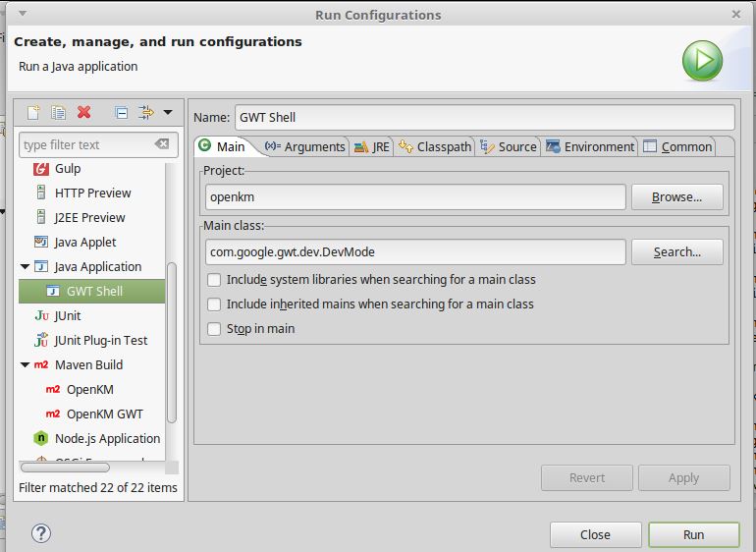Image resolution: width=756 pixels, height=552 pixels.
Task: Open the filter dropdown arrow in toolbar
Action: pos(168,112)
